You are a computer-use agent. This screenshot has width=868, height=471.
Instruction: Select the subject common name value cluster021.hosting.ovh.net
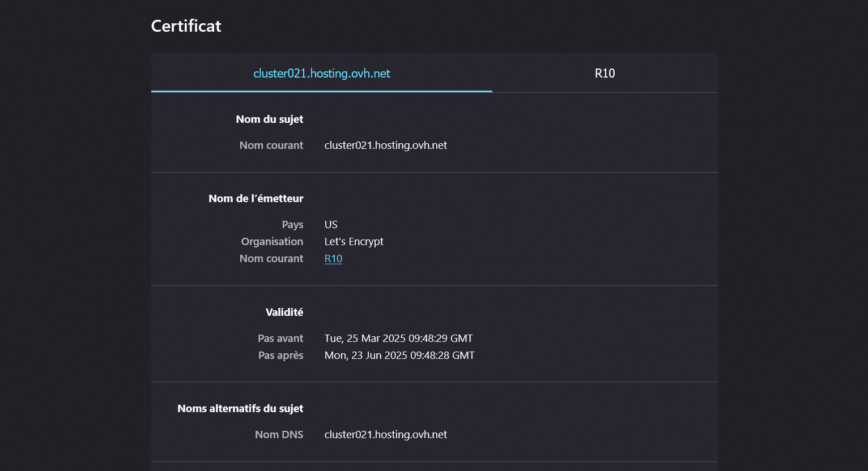pos(385,145)
